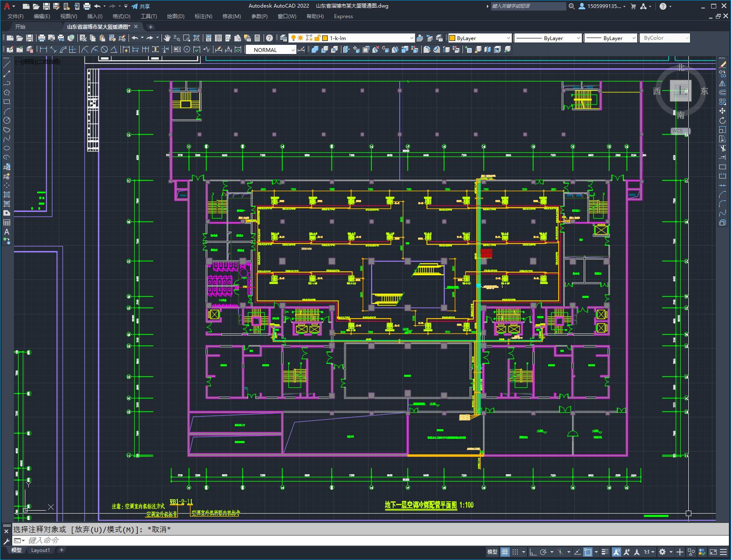Toggle snap mode in status bar
The height and width of the screenshot is (560, 731).
click(x=515, y=552)
